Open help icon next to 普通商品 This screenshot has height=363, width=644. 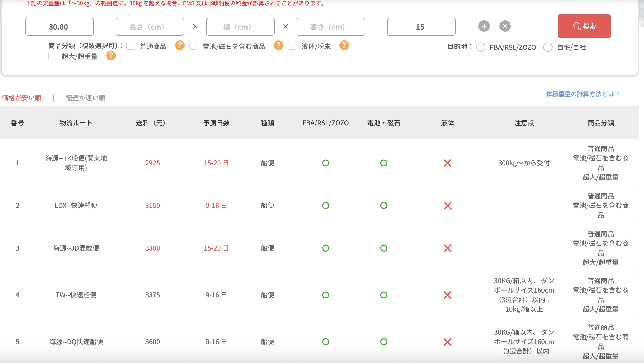[x=180, y=46]
